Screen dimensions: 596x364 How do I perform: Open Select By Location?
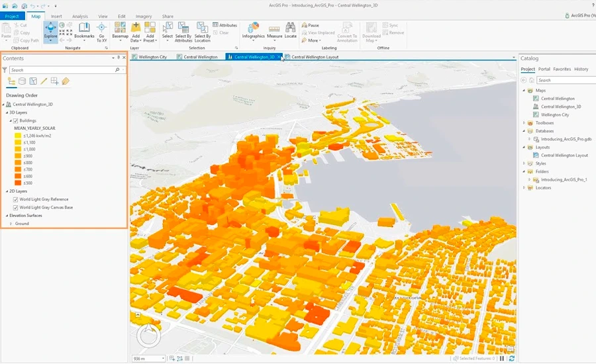(x=202, y=32)
